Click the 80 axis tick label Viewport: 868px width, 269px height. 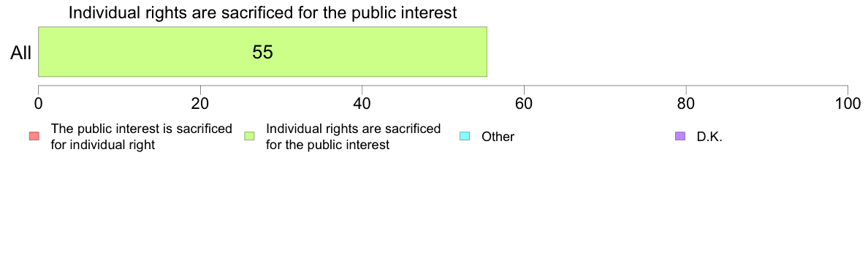click(x=686, y=103)
